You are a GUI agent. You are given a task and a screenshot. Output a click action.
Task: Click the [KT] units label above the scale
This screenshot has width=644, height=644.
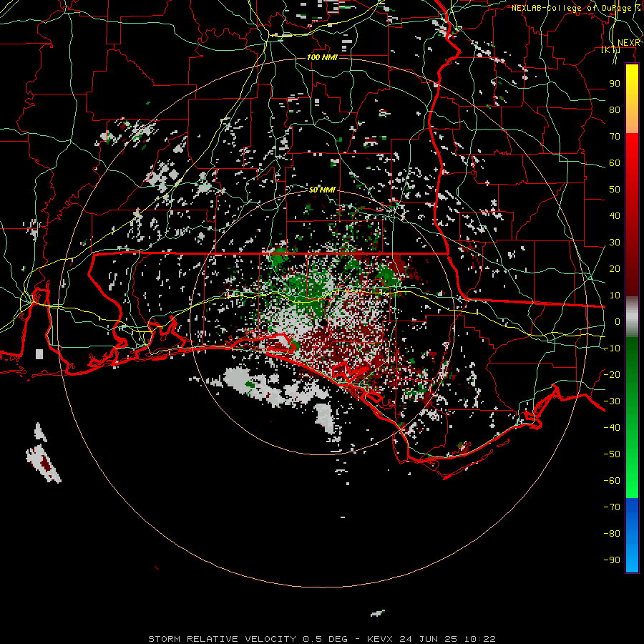click(611, 49)
